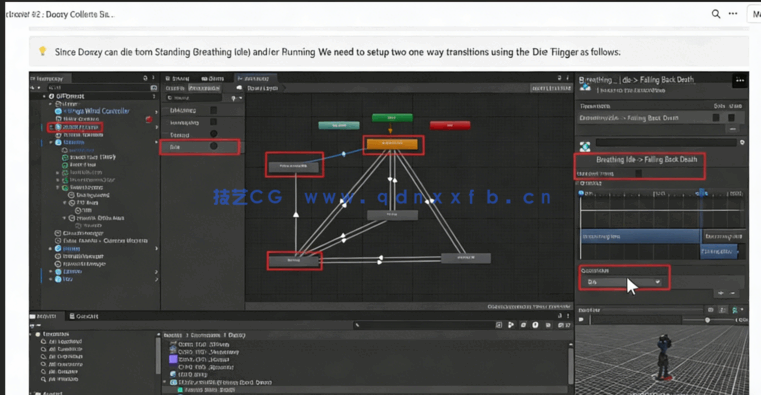Toggle the Has Exit Time checkbox

tap(639, 173)
